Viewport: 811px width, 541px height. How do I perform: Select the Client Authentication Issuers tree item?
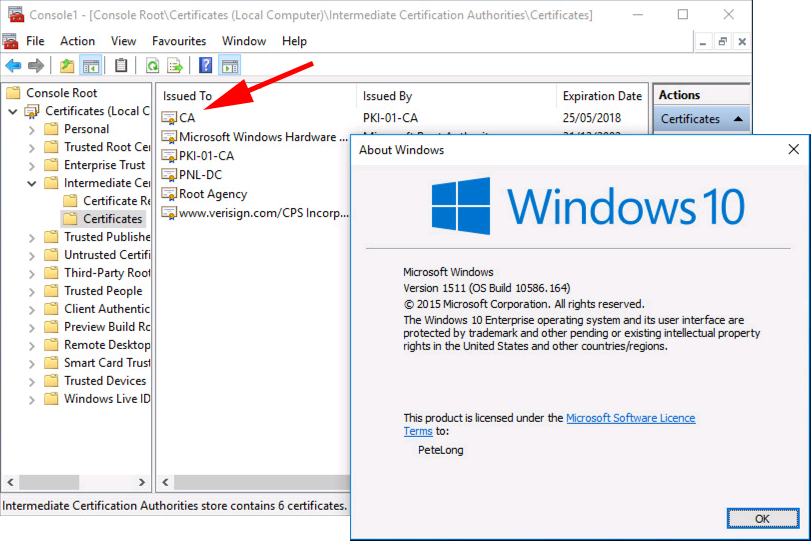tap(107, 309)
